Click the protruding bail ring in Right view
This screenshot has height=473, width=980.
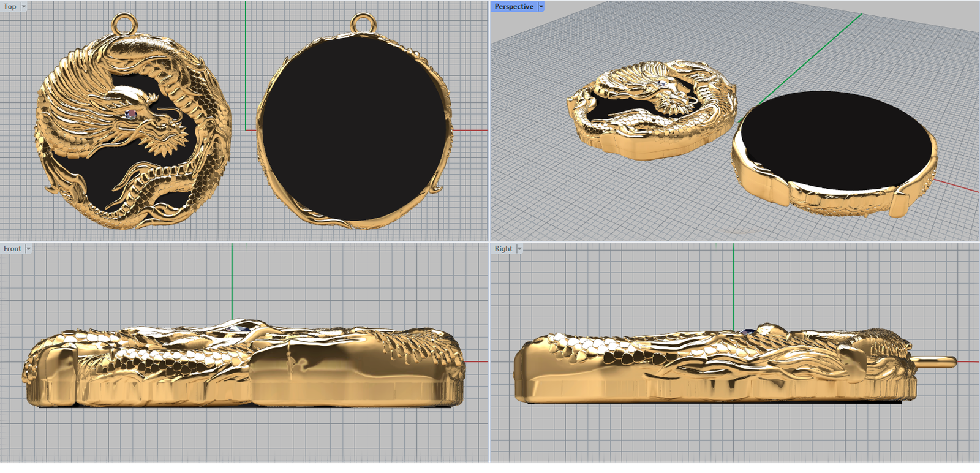[x=937, y=362]
